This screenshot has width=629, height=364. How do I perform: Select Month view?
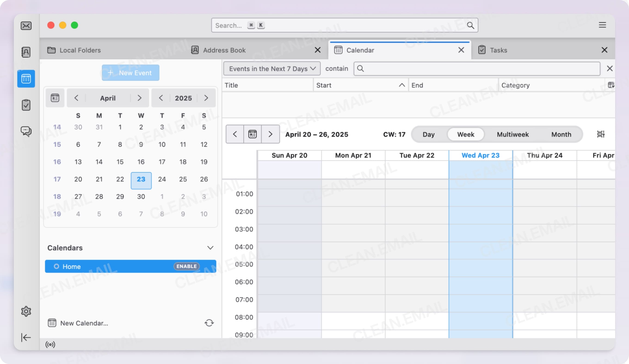(561, 134)
